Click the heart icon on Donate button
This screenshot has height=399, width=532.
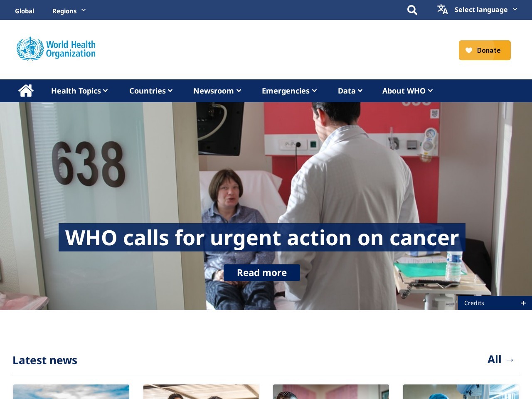point(469,50)
